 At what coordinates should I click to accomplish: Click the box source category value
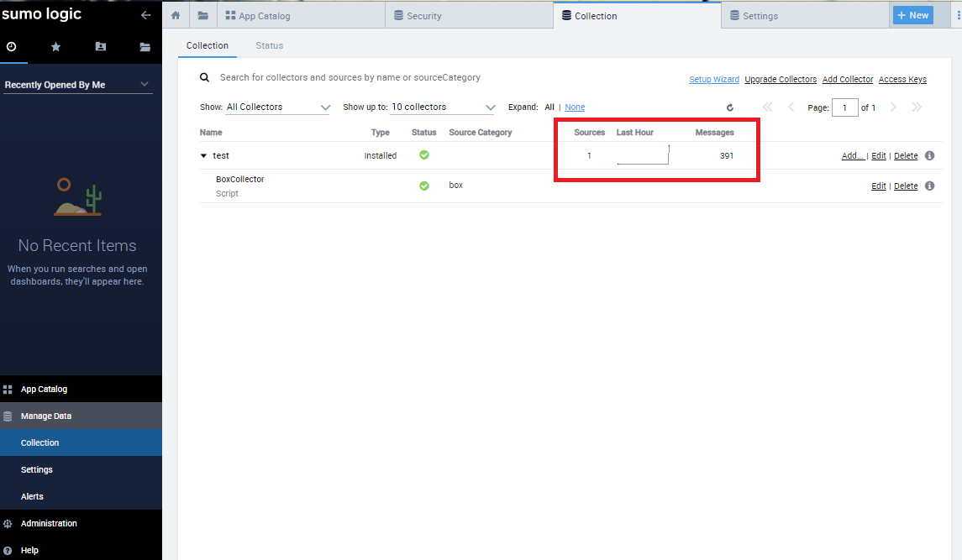pos(456,185)
